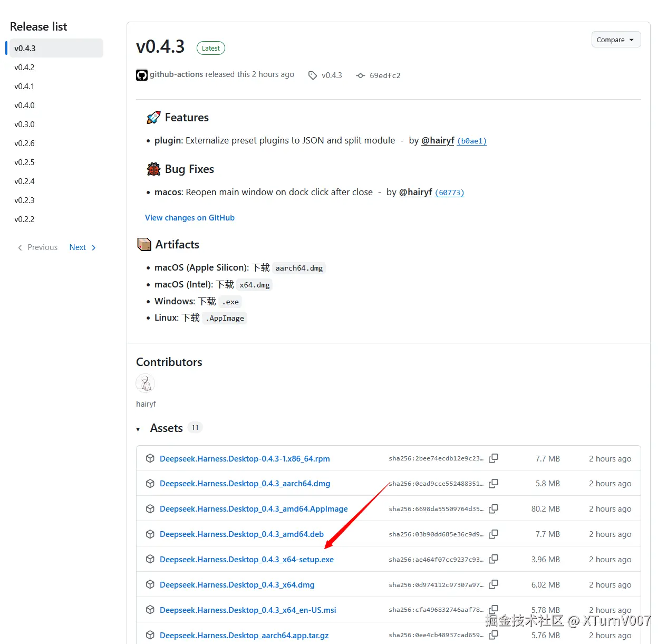This screenshot has height=644, width=667.
Task: Open hairyf contributor avatar
Action: coord(146,383)
